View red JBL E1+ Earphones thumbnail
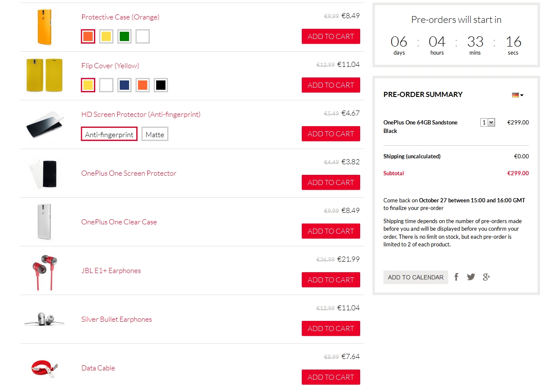The height and width of the screenshot is (392, 543). [x=44, y=272]
